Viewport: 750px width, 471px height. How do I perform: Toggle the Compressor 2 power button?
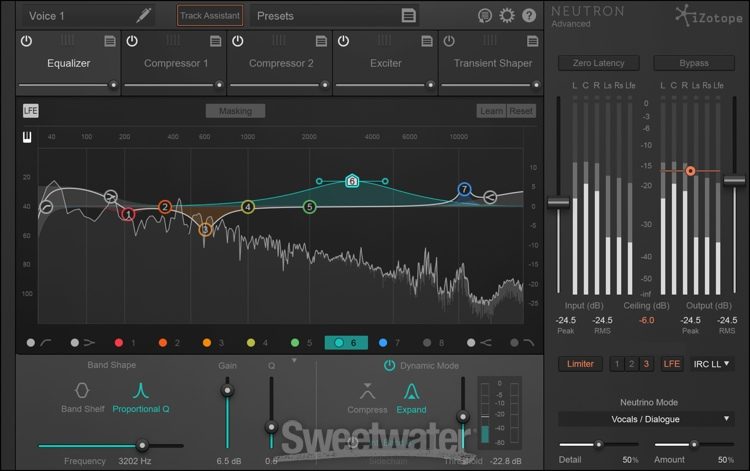(x=238, y=41)
